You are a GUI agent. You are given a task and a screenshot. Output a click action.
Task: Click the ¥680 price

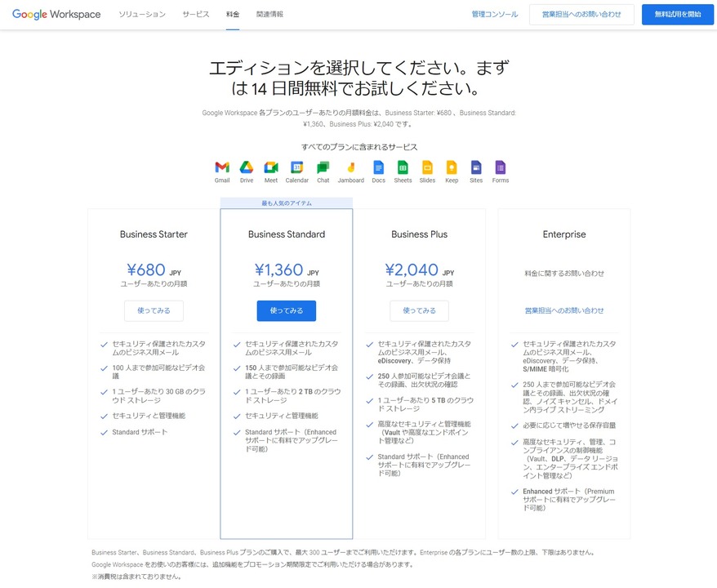(x=146, y=269)
